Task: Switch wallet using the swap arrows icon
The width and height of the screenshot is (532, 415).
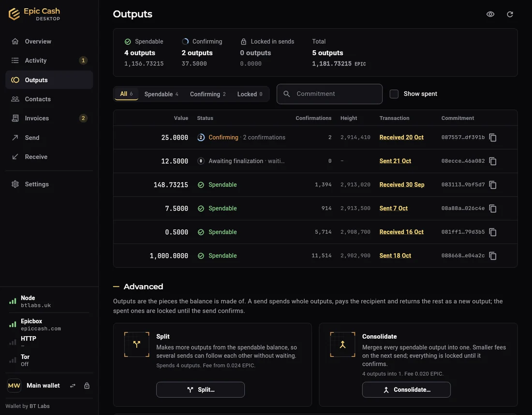Action: click(x=73, y=386)
